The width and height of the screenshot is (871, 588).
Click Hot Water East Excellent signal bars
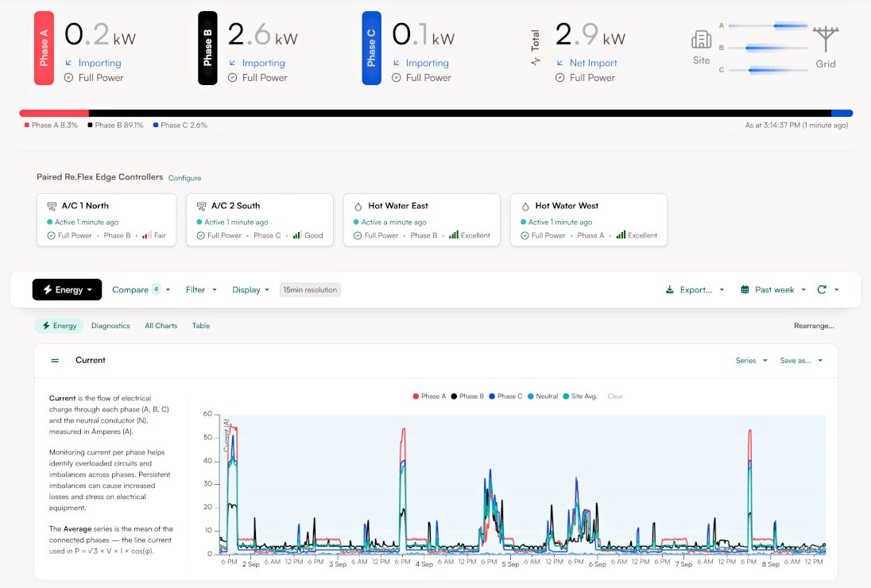[x=454, y=235]
